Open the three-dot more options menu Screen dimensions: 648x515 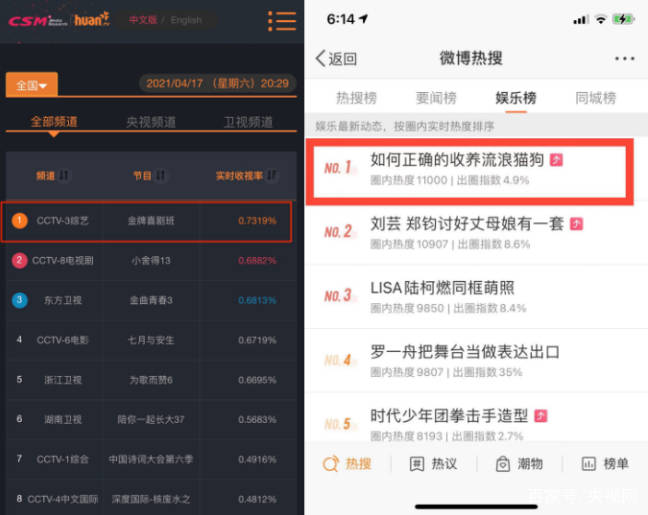(624, 58)
